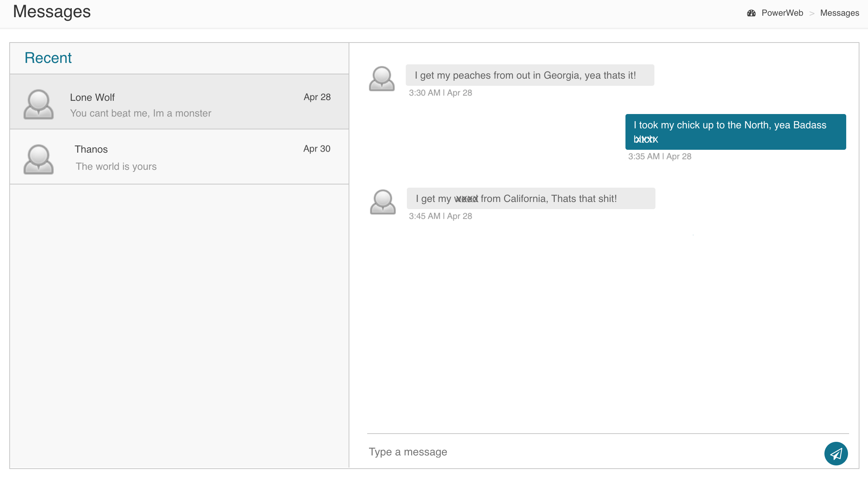The height and width of the screenshot is (479, 868).
Task: Click 'You cant beat me' message preview
Action: pos(140,113)
